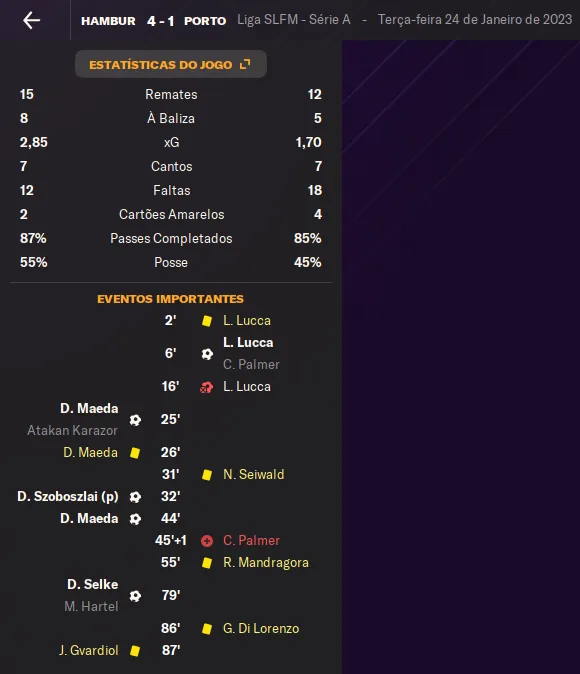Click the goal ball icon at 79'
Screen dimensions: 580x674
pyautogui.click(x=135, y=596)
